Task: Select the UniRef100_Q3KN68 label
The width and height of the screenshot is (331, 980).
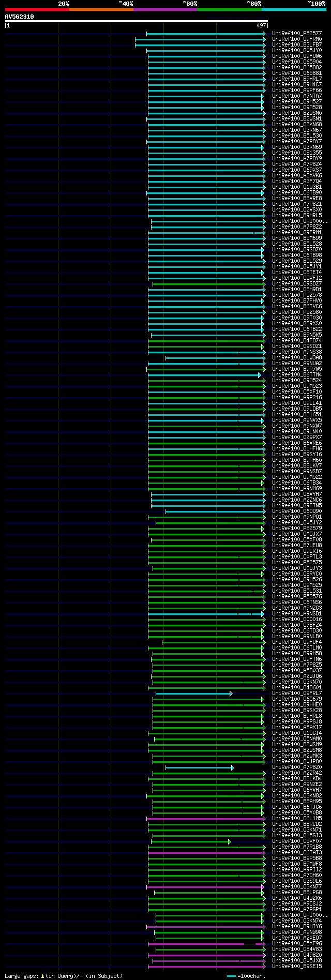Action: point(297,125)
